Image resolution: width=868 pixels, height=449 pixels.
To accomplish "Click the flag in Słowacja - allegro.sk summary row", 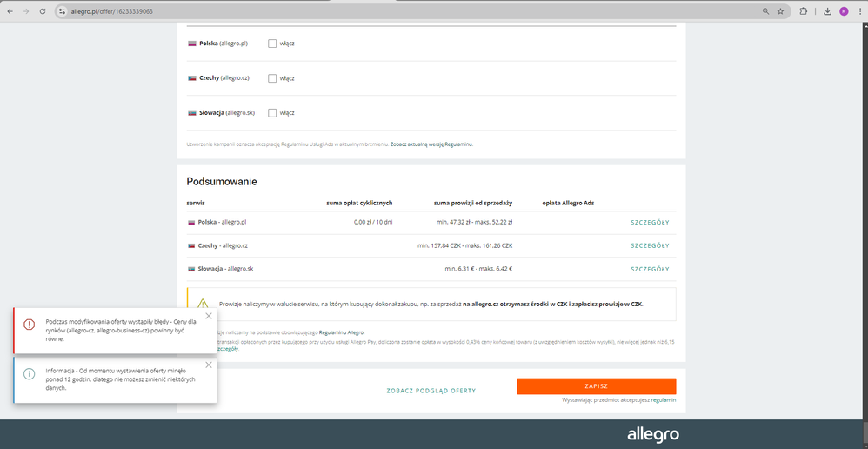I will click(x=191, y=269).
